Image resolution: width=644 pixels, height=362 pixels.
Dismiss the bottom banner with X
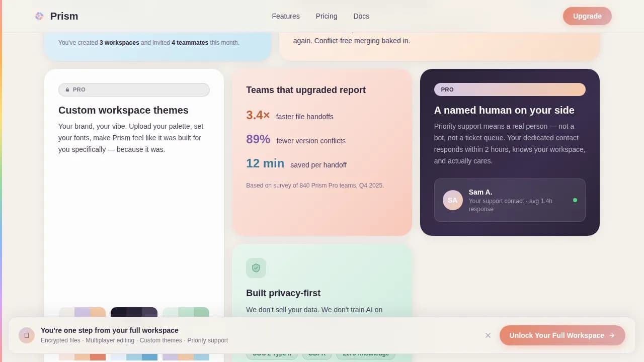(x=488, y=335)
